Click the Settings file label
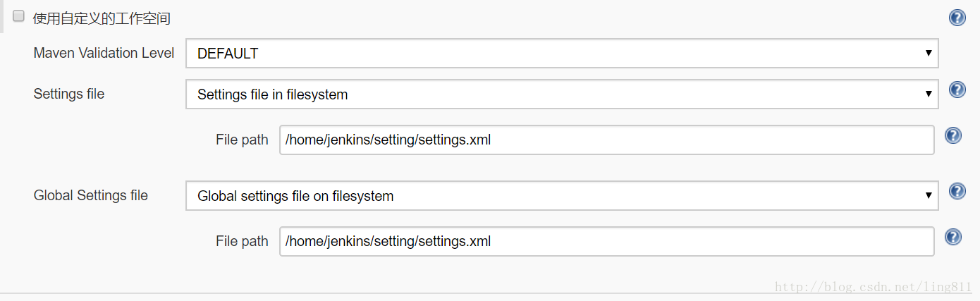 tap(69, 94)
